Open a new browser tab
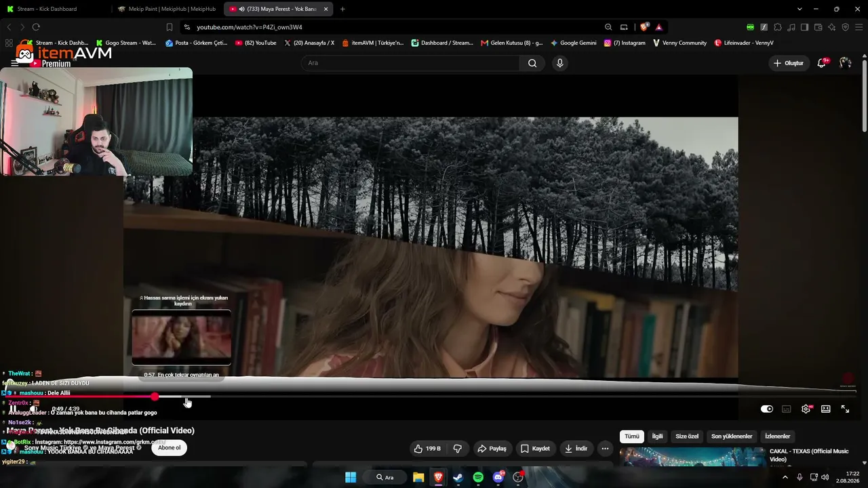Image resolution: width=868 pixels, height=488 pixels. (342, 9)
